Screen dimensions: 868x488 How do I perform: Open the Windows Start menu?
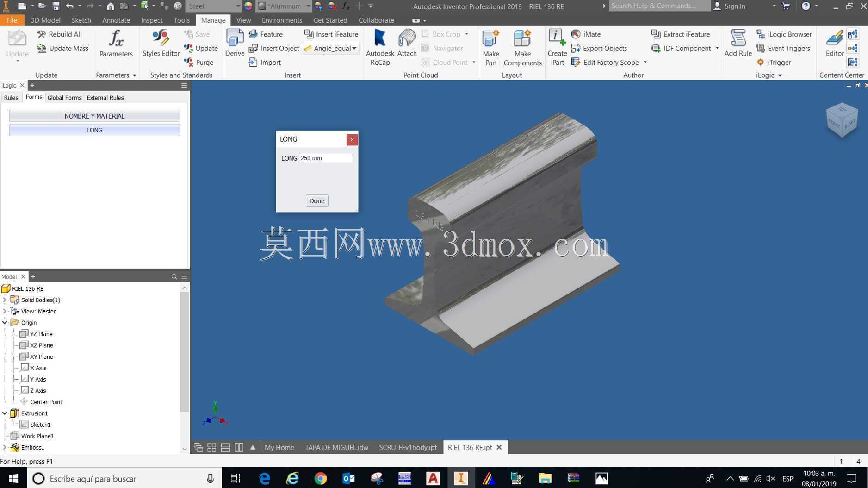tap(13, 478)
